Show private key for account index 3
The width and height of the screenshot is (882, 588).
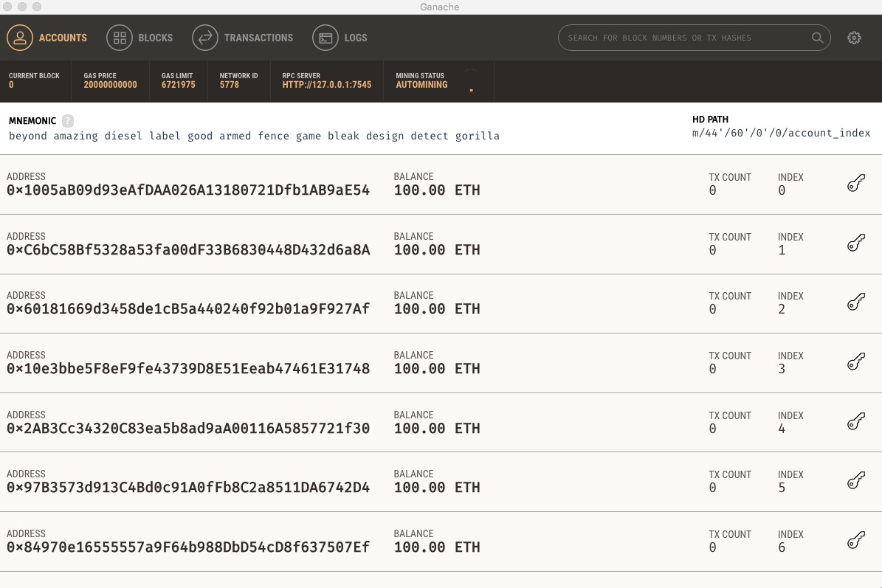[x=855, y=362]
